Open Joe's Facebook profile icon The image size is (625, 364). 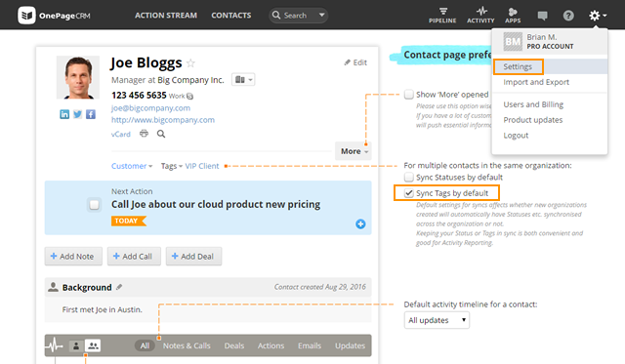tap(91, 114)
